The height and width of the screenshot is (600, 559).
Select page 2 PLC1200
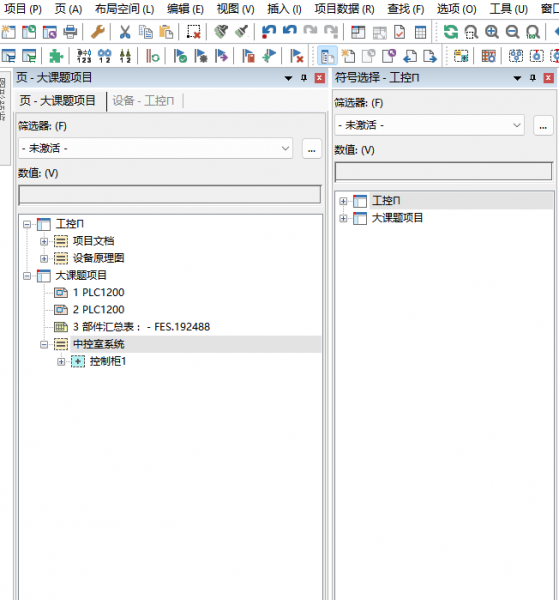coord(98,310)
